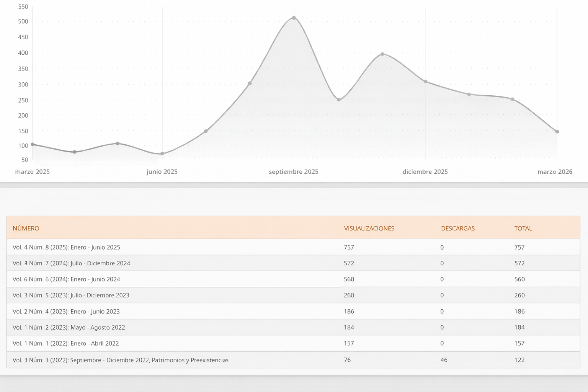
Task: Click the VISUALIZACIONES column header
Action: coord(369,228)
